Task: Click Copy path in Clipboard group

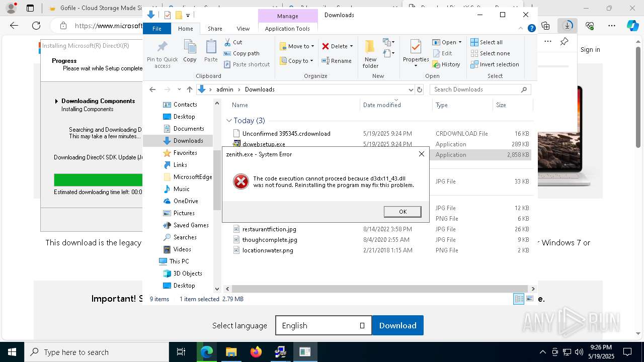Action: coord(242,53)
